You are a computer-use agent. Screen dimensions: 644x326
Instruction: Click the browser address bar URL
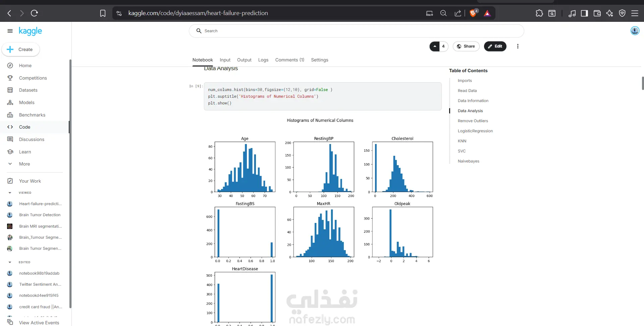(x=198, y=13)
